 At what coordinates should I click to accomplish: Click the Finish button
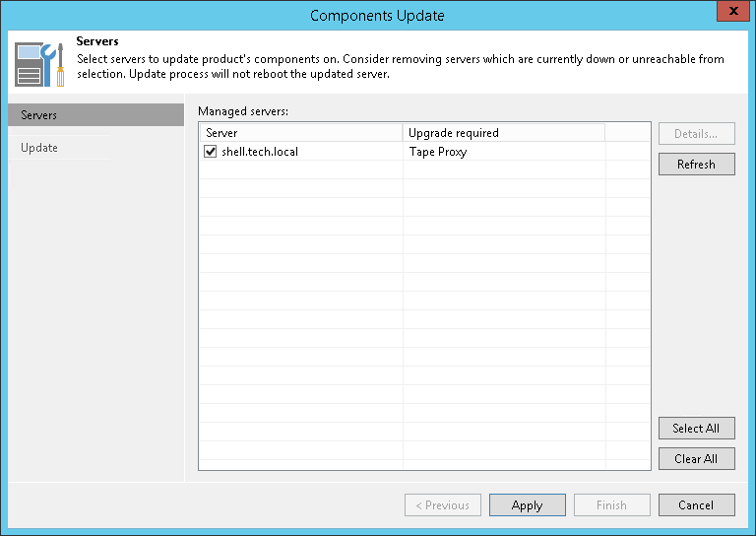coord(611,505)
